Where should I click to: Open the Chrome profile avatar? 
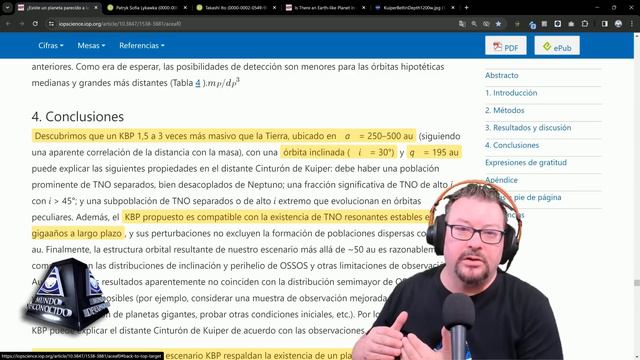(x=618, y=24)
